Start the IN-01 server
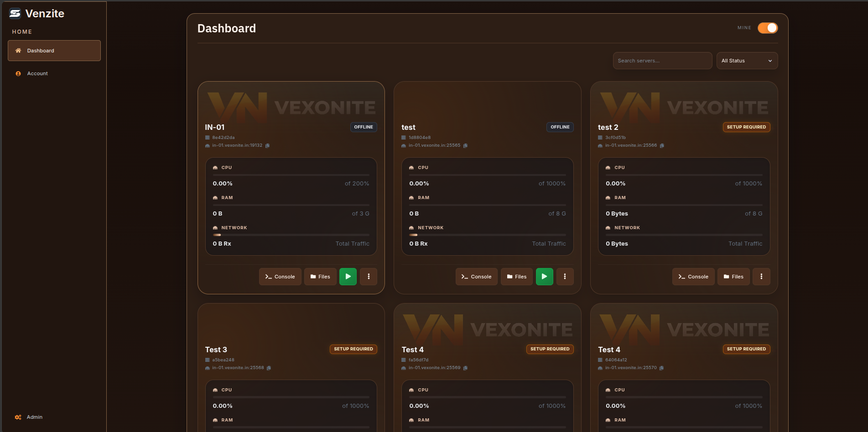This screenshot has width=868, height=432. pyautogui.click(x=348, y=277)
